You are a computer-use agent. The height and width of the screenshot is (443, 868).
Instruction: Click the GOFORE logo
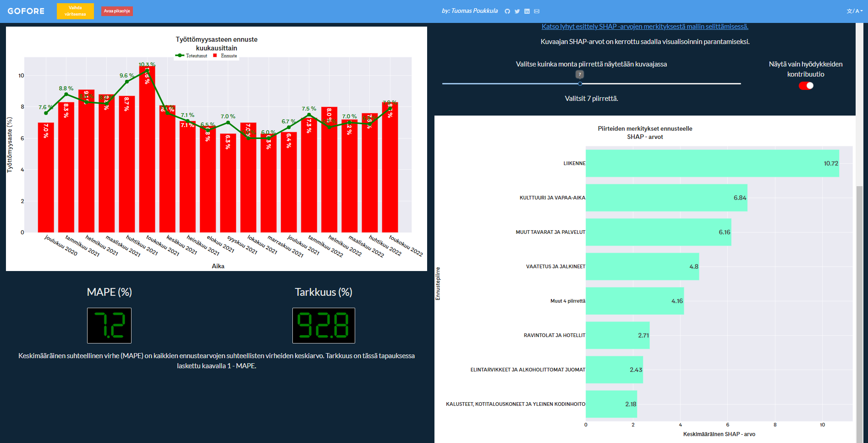pyautogui.click(x=26, y=11)
